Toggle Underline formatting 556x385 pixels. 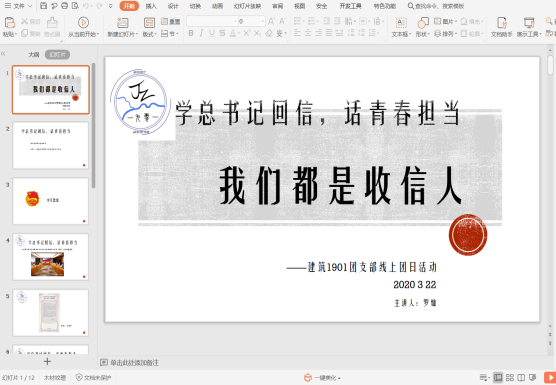pyautogui.click(x=212, y=33)
